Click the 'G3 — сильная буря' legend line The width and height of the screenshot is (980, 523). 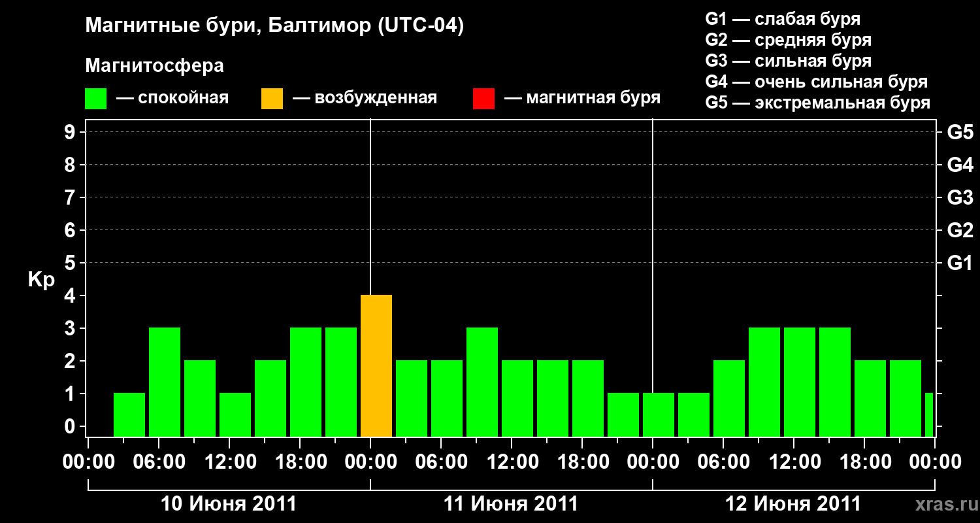788,61
